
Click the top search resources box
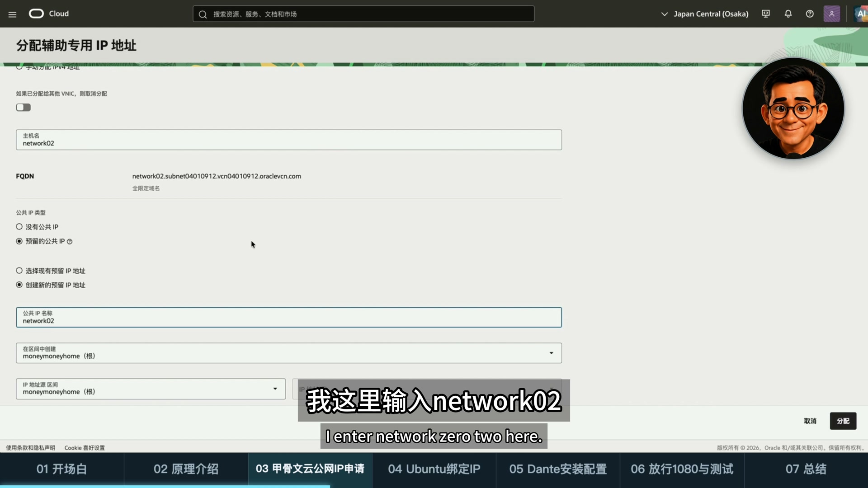[x=363, y=14]
